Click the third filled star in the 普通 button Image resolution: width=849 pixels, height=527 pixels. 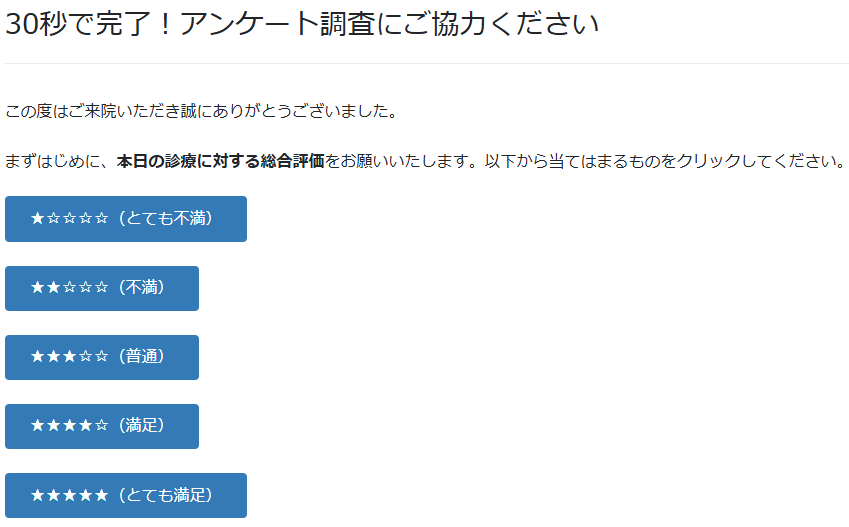(x=69, y=357)
